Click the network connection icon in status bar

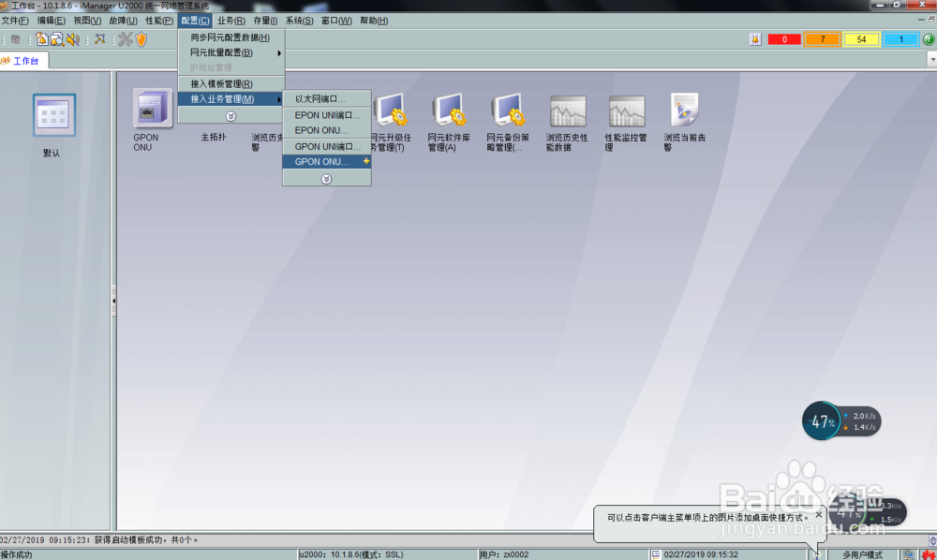click(908, 554)
